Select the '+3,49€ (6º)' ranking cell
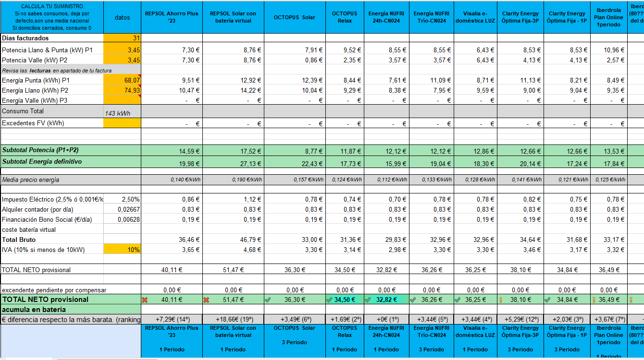 295,320
